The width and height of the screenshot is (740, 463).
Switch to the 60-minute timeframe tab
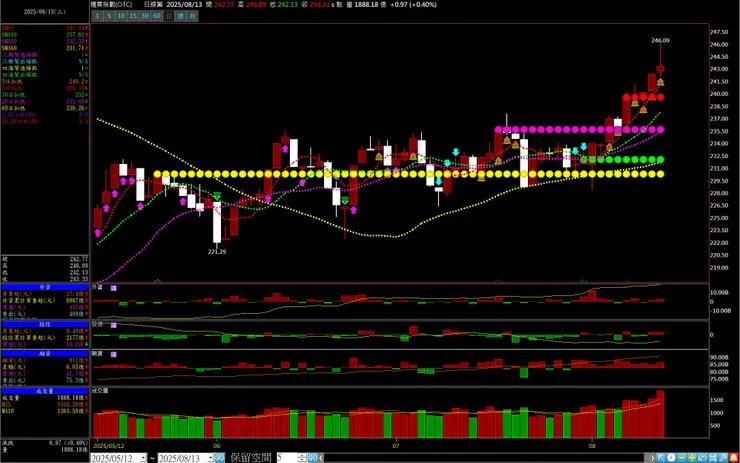157,16
